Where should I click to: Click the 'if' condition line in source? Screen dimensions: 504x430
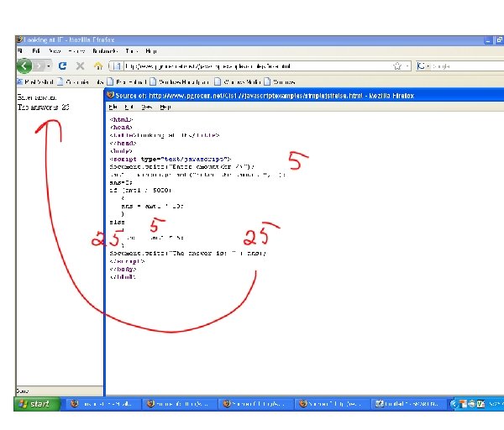point(140,191)
